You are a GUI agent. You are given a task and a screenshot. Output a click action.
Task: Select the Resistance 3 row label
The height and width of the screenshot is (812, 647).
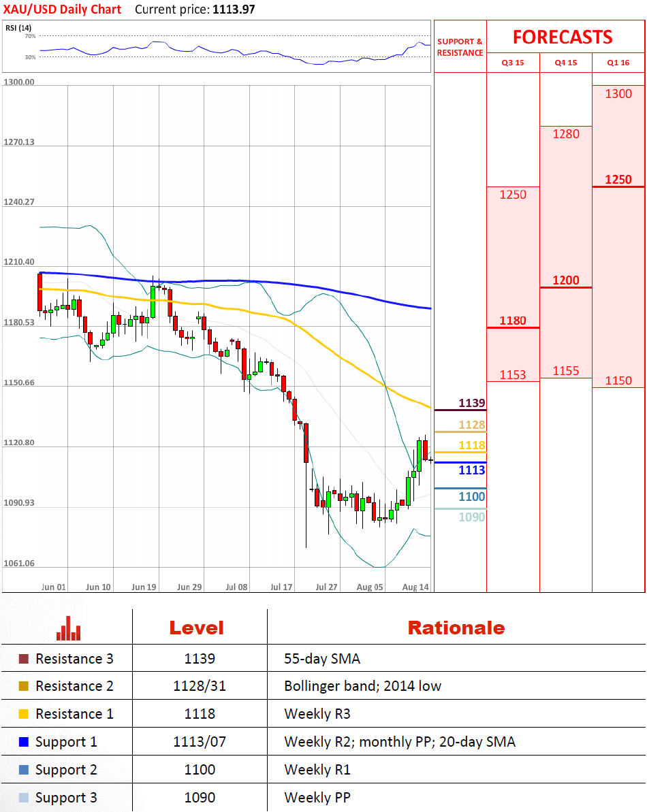coord(74,659)
